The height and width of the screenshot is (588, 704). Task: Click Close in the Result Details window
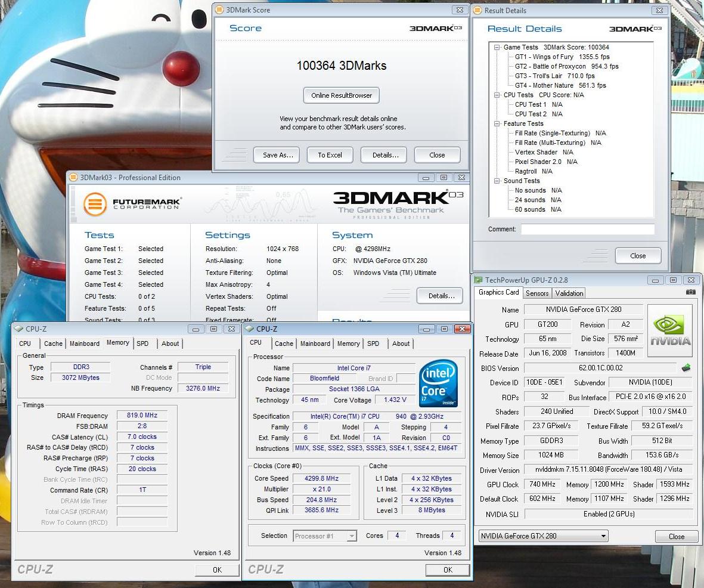point(638,256)
